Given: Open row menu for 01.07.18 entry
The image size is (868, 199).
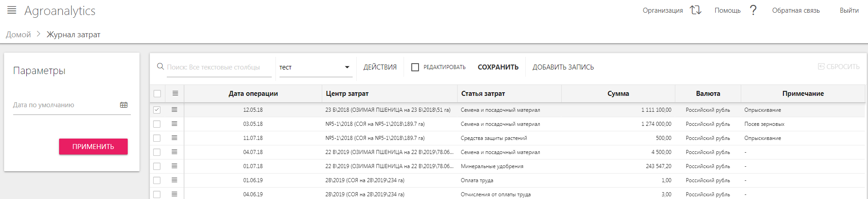Looking at the screenshot, I should tap(175, 166).
